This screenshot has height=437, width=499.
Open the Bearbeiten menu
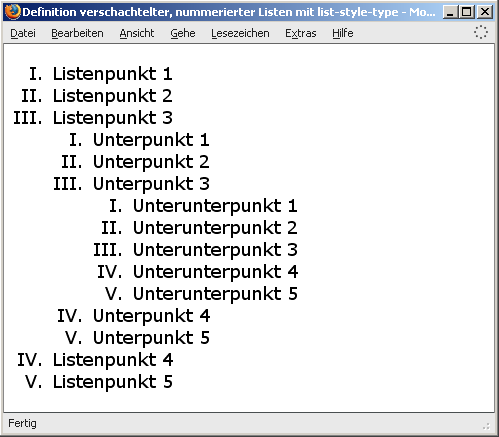coord(77,33)
